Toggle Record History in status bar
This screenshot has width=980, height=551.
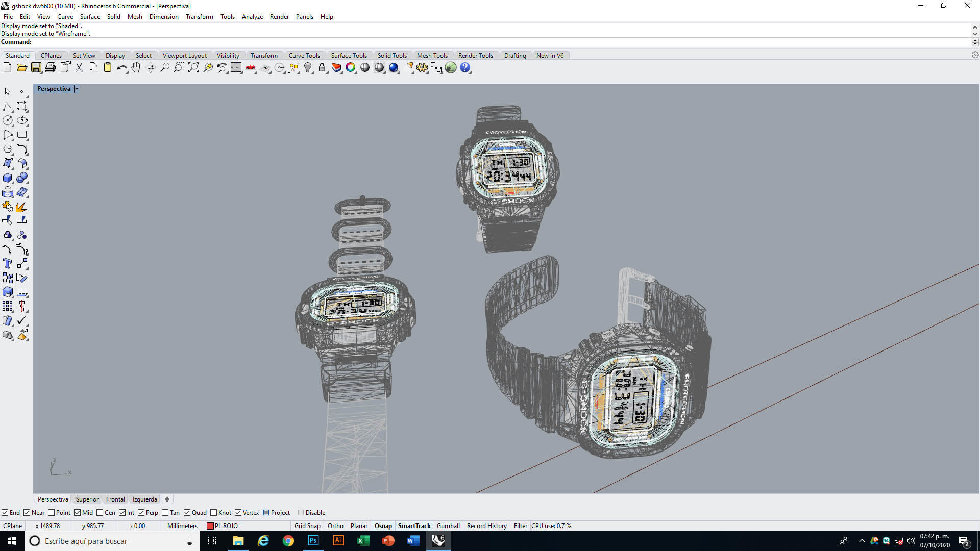click(486, 526)
